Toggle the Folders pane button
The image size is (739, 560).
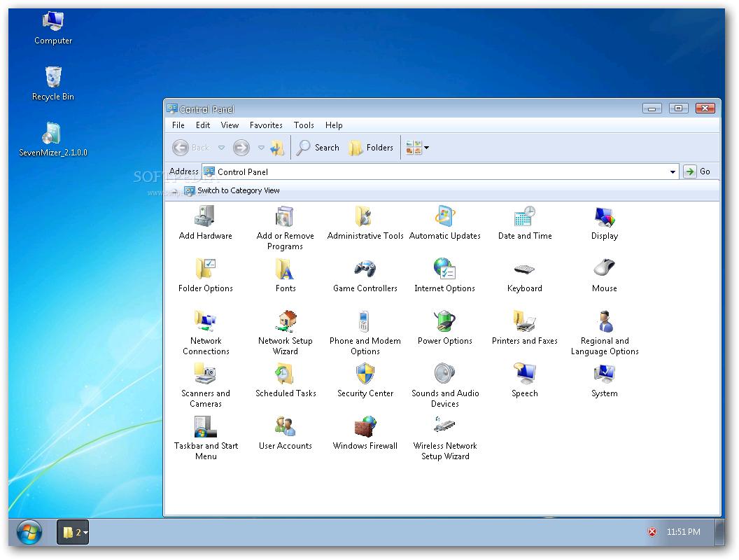pos(371,148)
